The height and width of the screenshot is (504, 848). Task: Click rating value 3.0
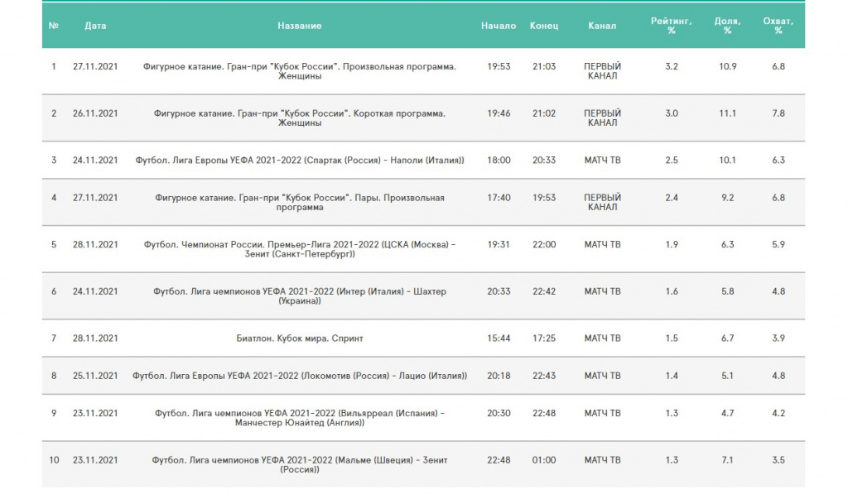pos(671,113)
